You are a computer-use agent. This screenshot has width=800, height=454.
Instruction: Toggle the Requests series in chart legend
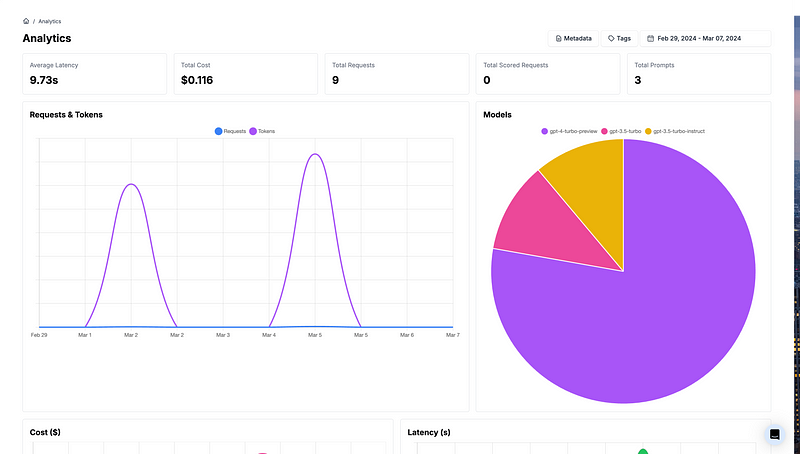coord(231,131)
